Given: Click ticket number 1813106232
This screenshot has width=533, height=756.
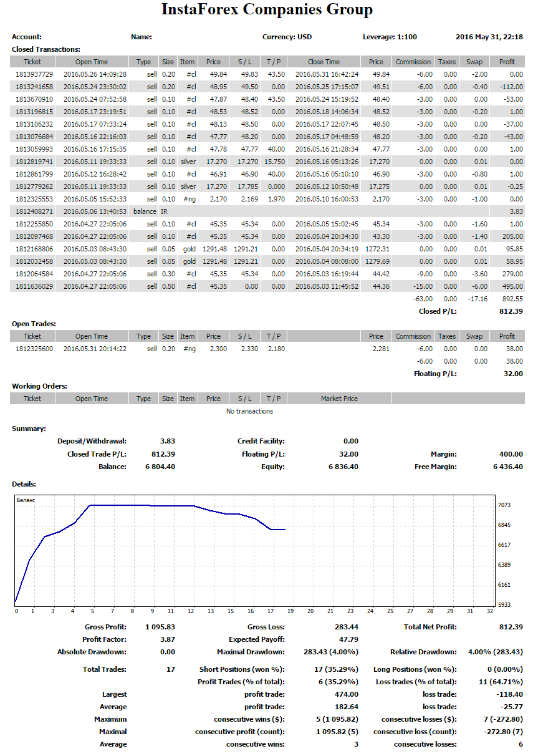Looking at the screenshot, I should pyautogui.click(x=34, y=124).
